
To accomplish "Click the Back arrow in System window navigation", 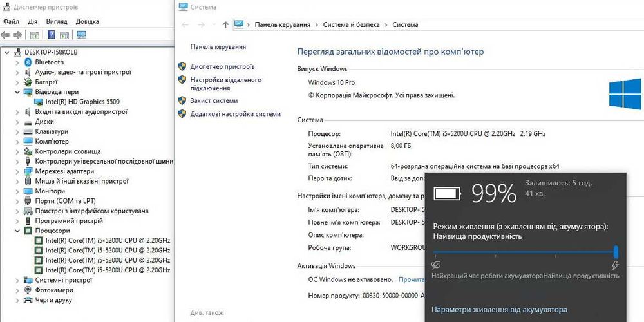I will tap(185, 24).
